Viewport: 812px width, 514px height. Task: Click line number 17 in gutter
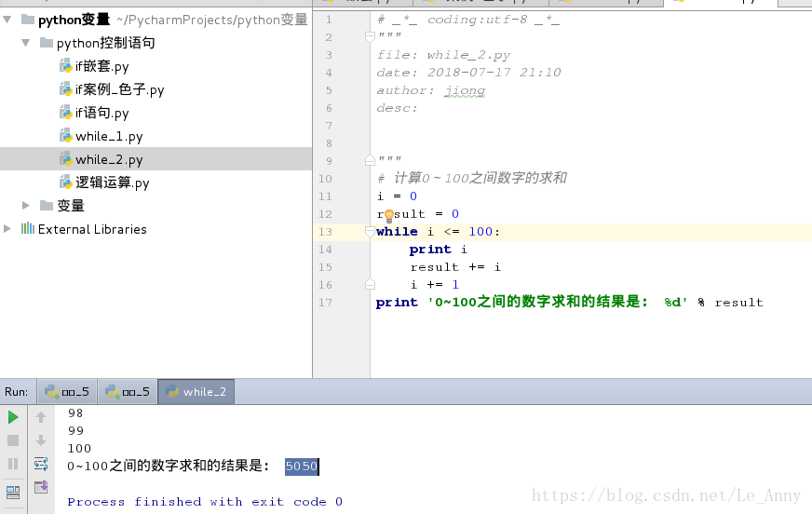325,303
